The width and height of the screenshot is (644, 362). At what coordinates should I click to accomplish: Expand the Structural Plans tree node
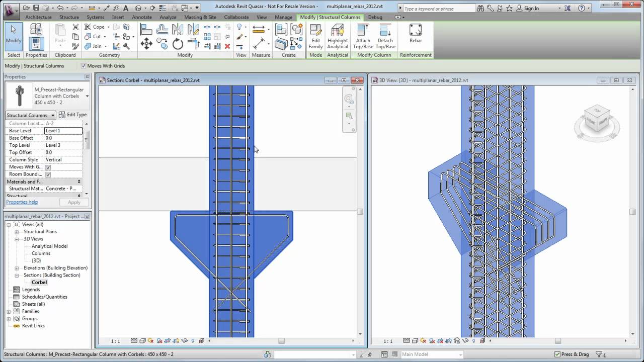tap(17, 232)
